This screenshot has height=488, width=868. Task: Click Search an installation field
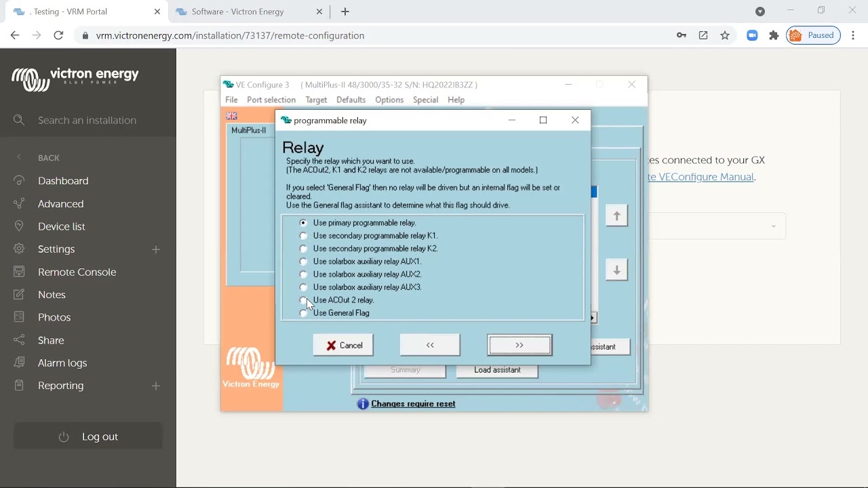pyautogui.click(x=88, y=120)
